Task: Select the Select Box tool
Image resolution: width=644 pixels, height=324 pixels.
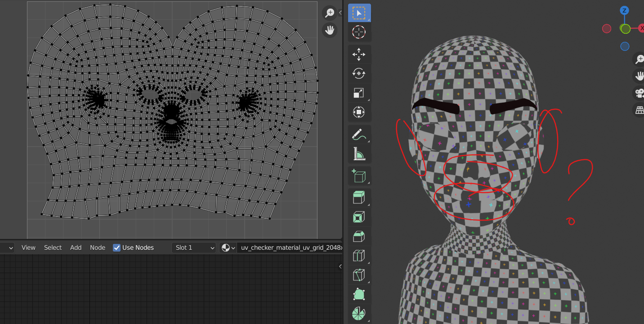Action: [359, 13]
